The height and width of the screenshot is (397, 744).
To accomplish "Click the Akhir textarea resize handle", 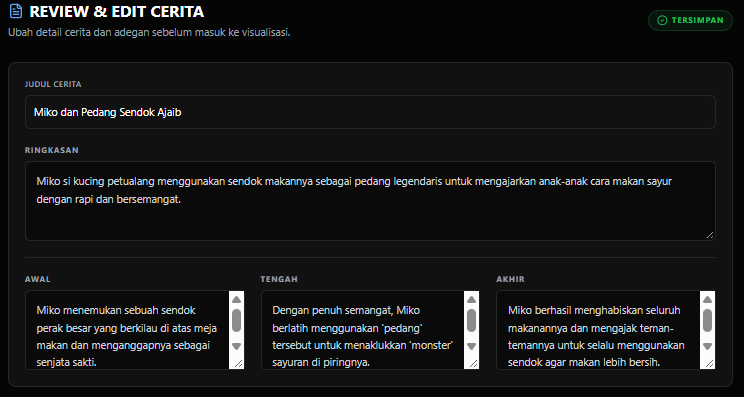I will (709, 364).
